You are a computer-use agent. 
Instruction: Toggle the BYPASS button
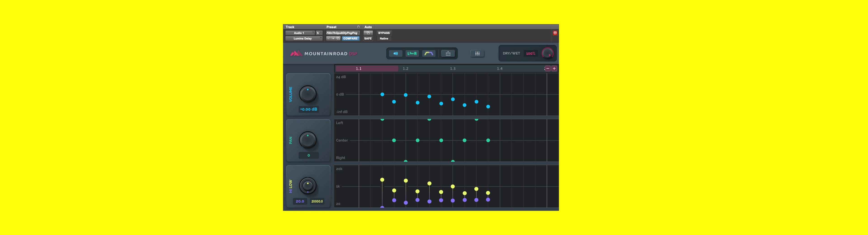pyautogui.click(x=384, y=33)
